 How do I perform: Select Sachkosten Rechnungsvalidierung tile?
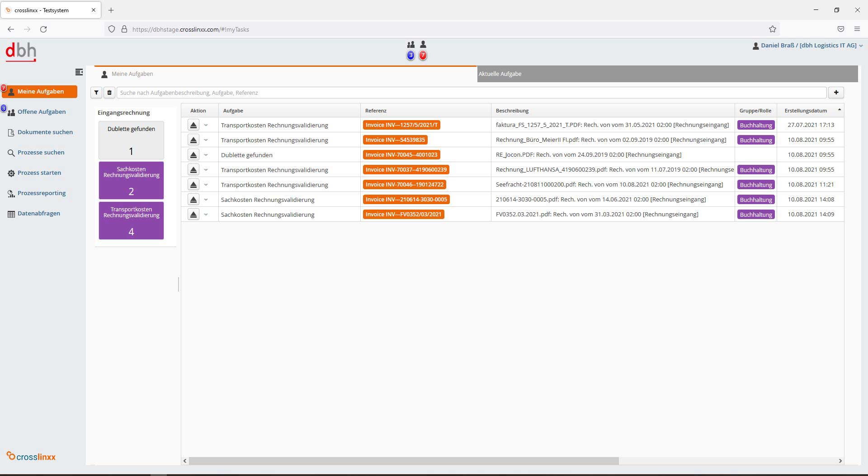tap(131, 180)
